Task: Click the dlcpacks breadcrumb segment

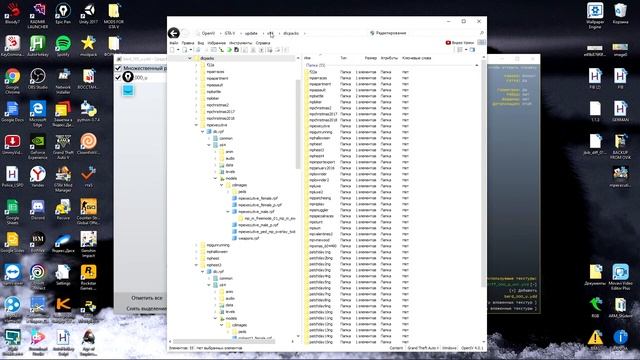Action: pos(291,33)
